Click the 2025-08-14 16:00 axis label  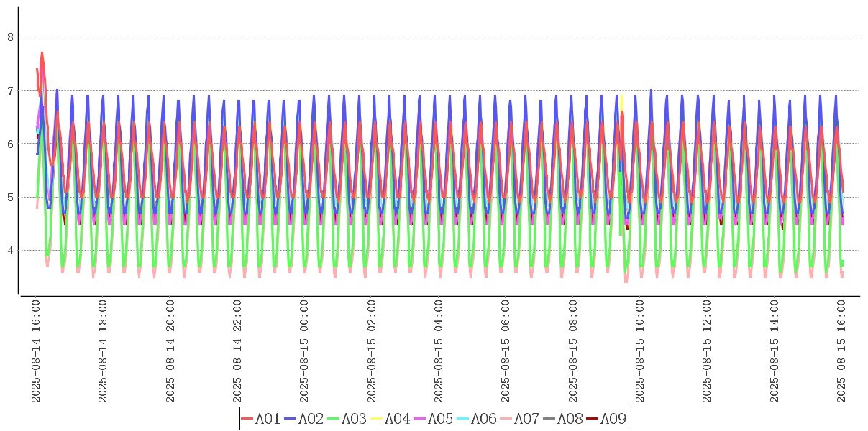point(37,351)
